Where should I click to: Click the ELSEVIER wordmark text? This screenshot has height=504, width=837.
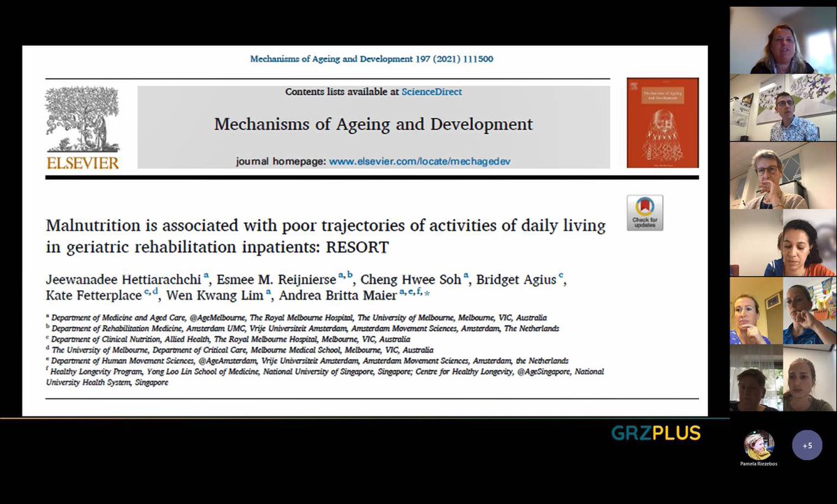82,162
